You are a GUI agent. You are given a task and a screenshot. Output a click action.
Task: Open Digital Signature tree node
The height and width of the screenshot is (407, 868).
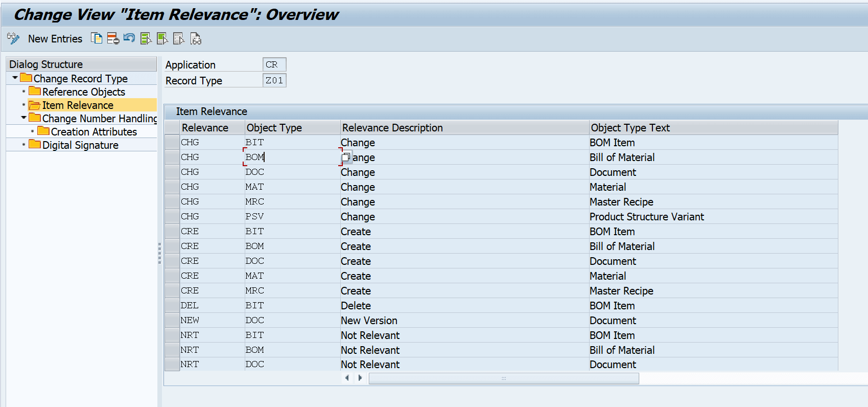tap(80, 145)
